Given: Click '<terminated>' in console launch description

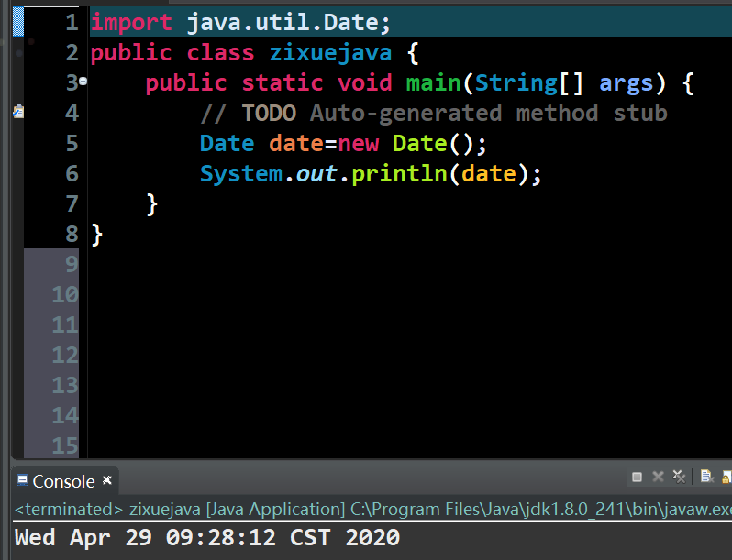Looking at the screenshot, I should point(69,510).
